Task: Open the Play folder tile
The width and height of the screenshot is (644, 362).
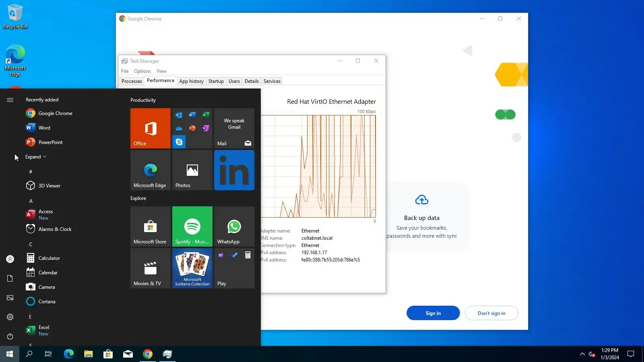Action: pyautogui.click(x=234, y=268)
